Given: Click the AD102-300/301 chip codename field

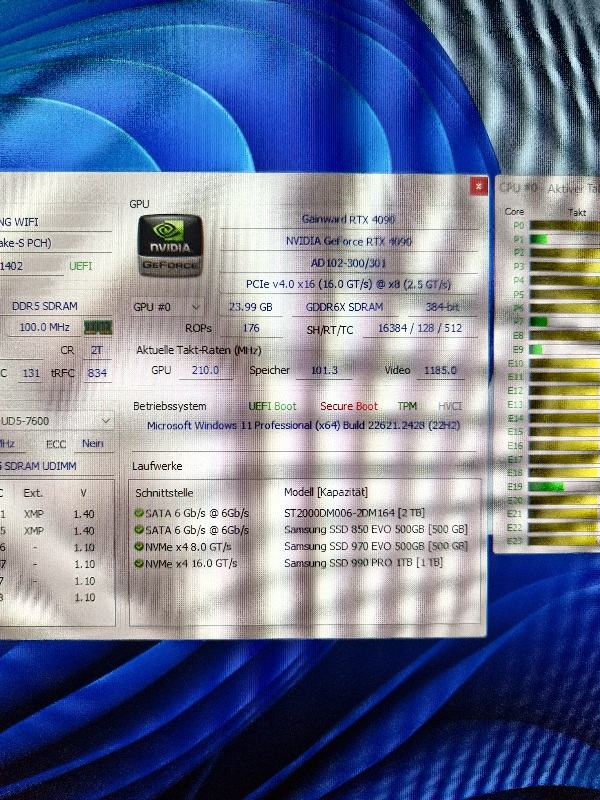Looking at the screenshot, I should pyautogui.click(x=348, y=263).
